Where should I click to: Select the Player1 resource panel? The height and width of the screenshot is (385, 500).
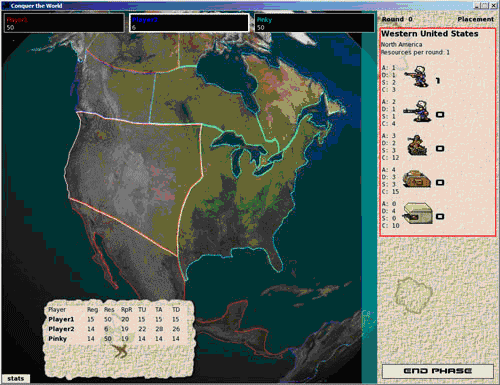[64, 23]
